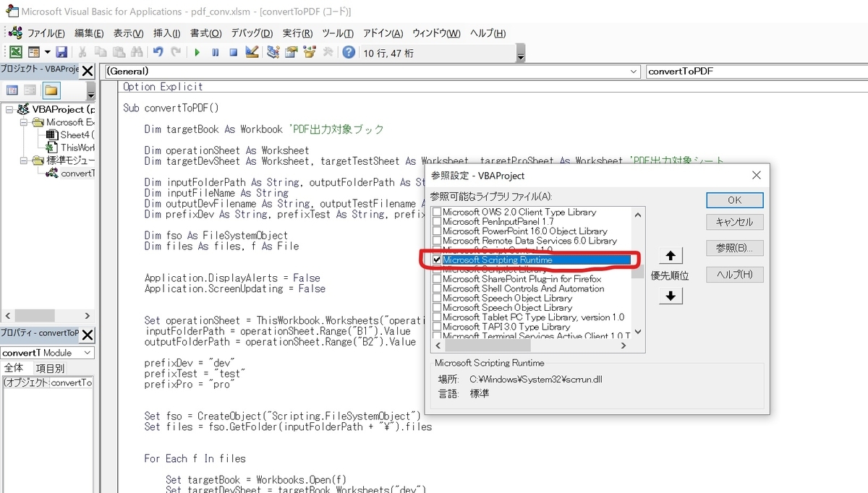Viewport: 868px width, 493px height.
Task: Open Find with the binoculars icon
Action: coord(137,52)
